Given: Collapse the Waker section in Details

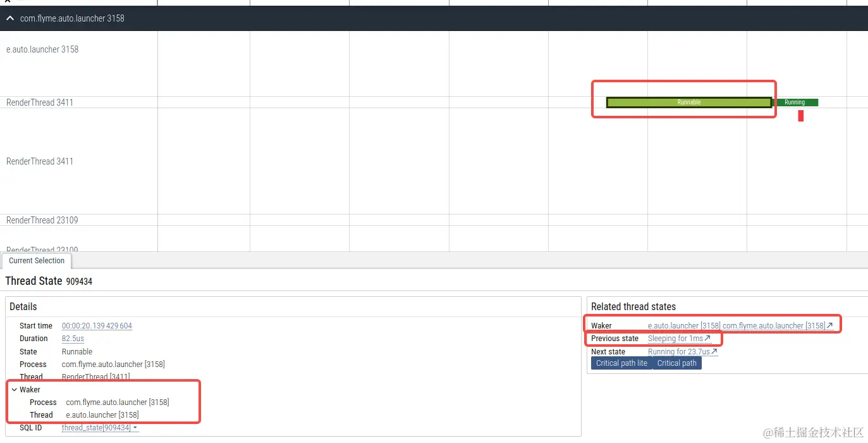Looking at the screenshot, I should pyautogui.click(x=15, y=390).
